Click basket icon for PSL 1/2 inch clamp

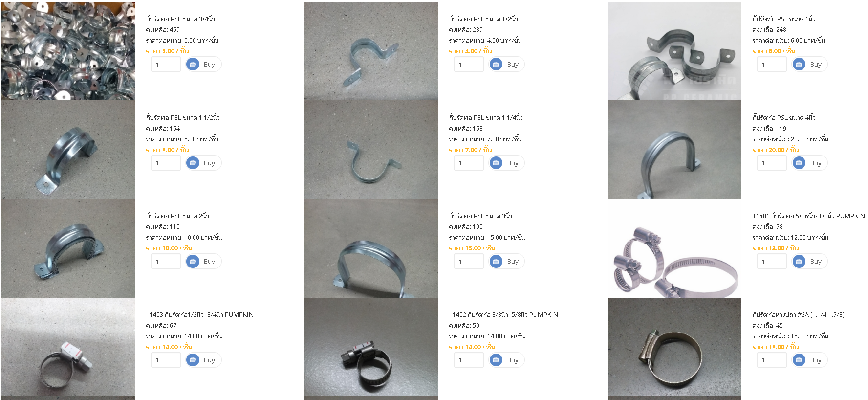[x=496, y=64]
